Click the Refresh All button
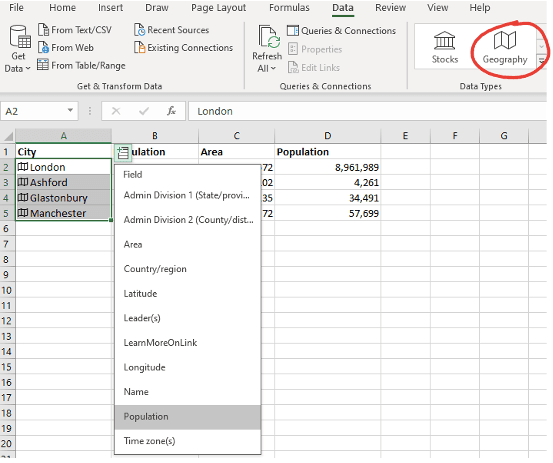This screenshot has width=553, height=463. coord(267,49)
